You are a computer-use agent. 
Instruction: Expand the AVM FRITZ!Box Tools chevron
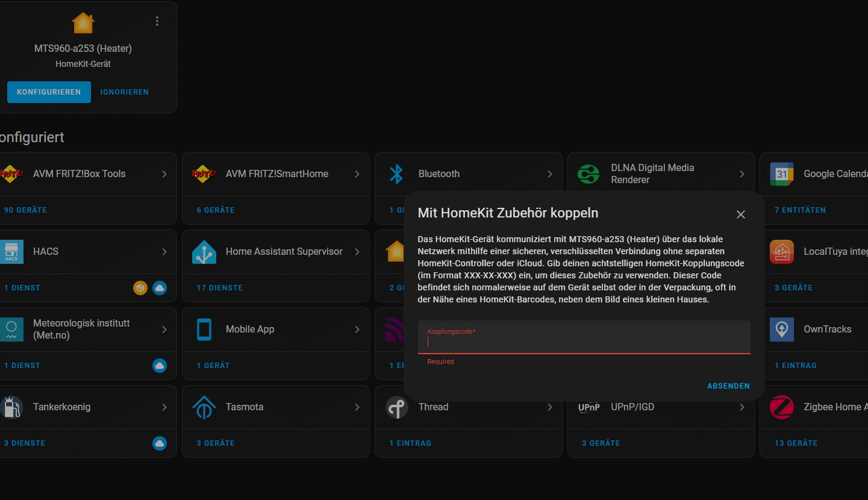coord(164,174)
